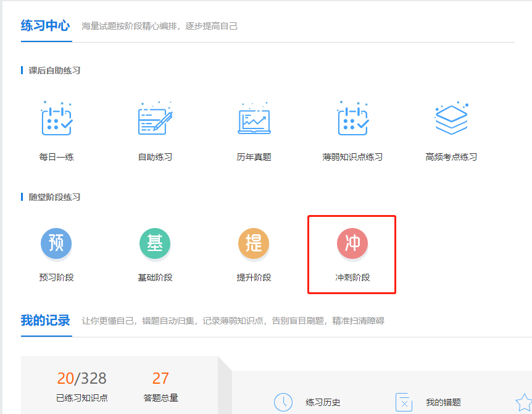
Task: Select the 提 improvement stage icon
Action: (253, 243)
